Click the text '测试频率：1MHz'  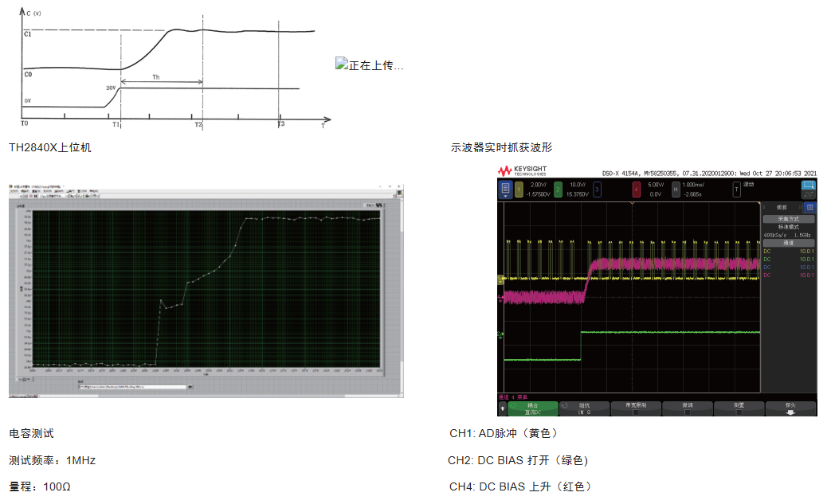point(53,460)
